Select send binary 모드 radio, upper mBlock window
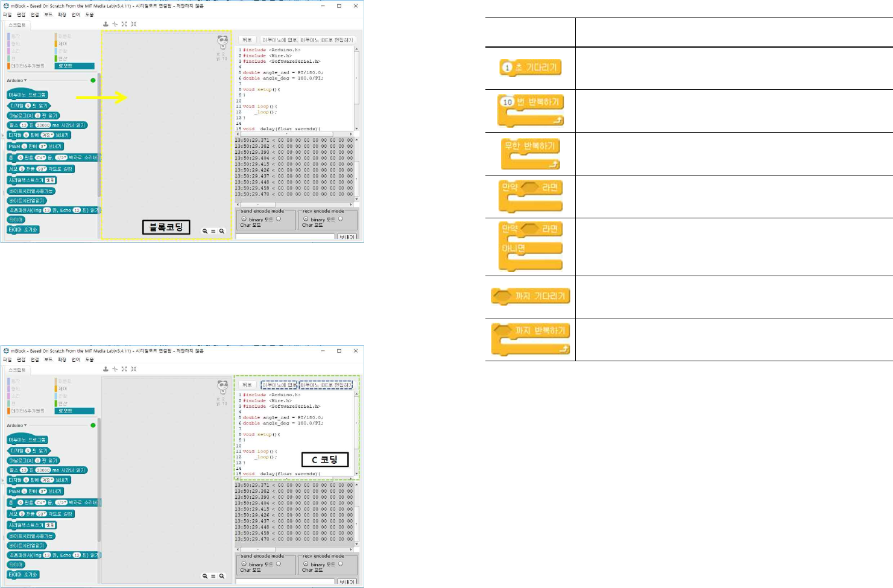This screenshot has width=893, height=588. [x=244, y=219]
